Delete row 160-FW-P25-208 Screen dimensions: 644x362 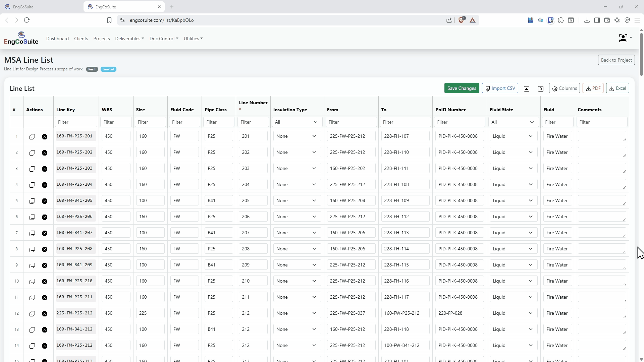[x=45, y=249]
